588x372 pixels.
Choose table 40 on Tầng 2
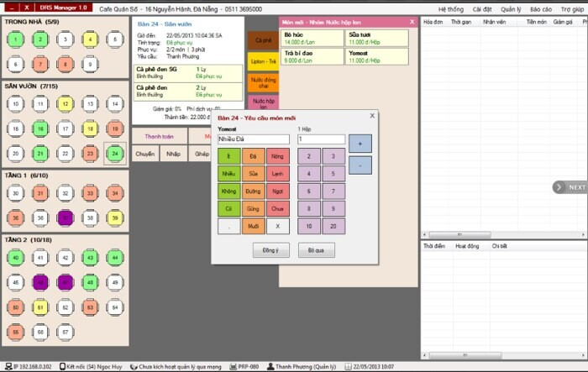point(15,258)
